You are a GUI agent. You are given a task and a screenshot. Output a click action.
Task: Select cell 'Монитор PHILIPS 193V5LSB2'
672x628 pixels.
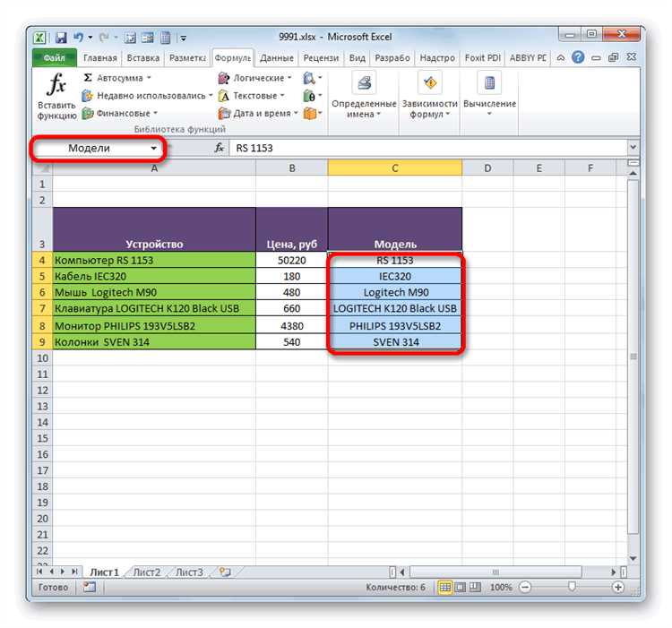point(154,325)
